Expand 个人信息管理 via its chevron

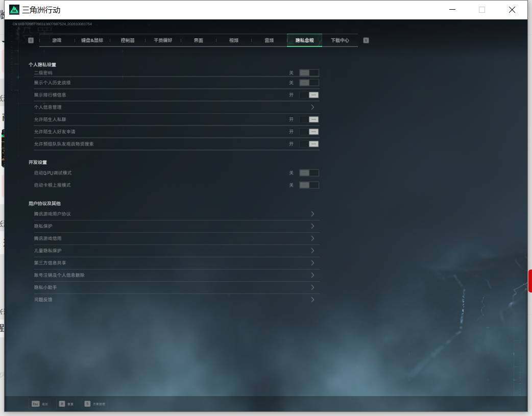coord(312,107)
